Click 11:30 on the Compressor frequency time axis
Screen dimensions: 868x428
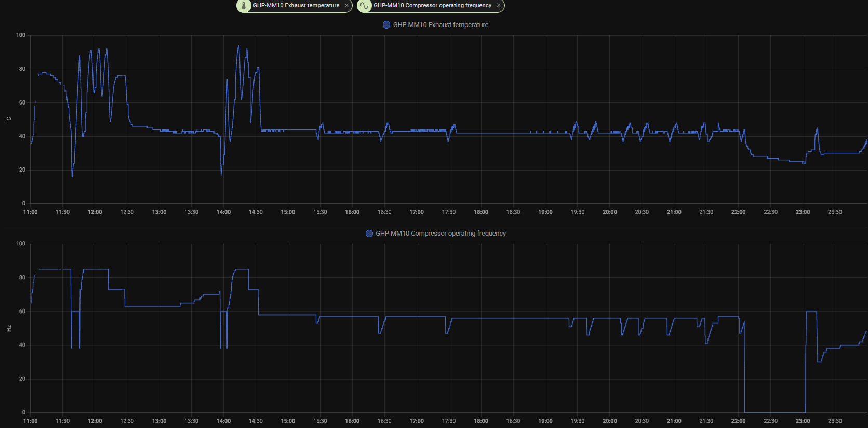coord(63,421)
